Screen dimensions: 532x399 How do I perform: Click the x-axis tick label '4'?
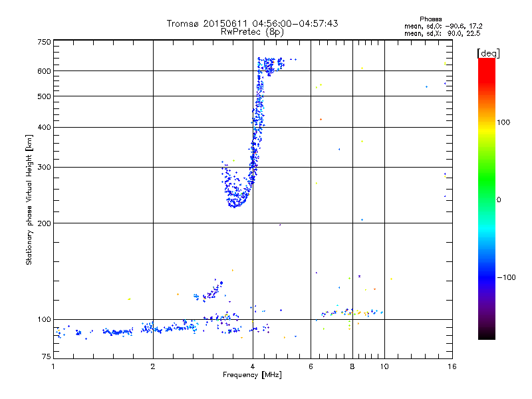click(x=253, y=366)
